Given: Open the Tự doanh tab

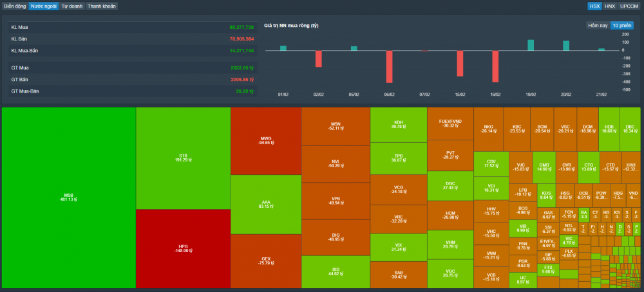Looking at the screenshot, I should pyautogui.click(x=72, y=6).
